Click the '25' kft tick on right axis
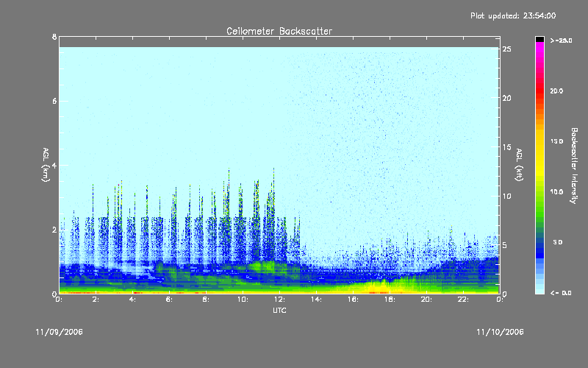The image size is (588, 368). pyautogui.click(x=507, y=49)
